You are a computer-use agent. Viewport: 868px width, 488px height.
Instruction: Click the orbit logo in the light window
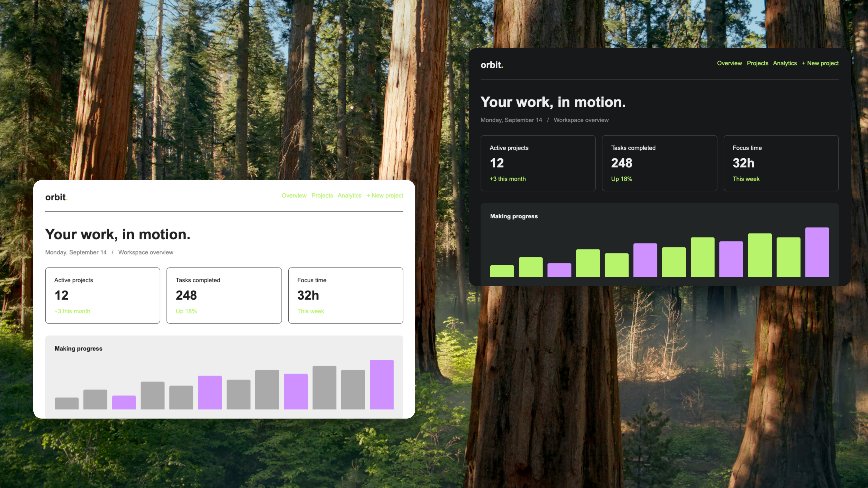(x=56, y=197)
